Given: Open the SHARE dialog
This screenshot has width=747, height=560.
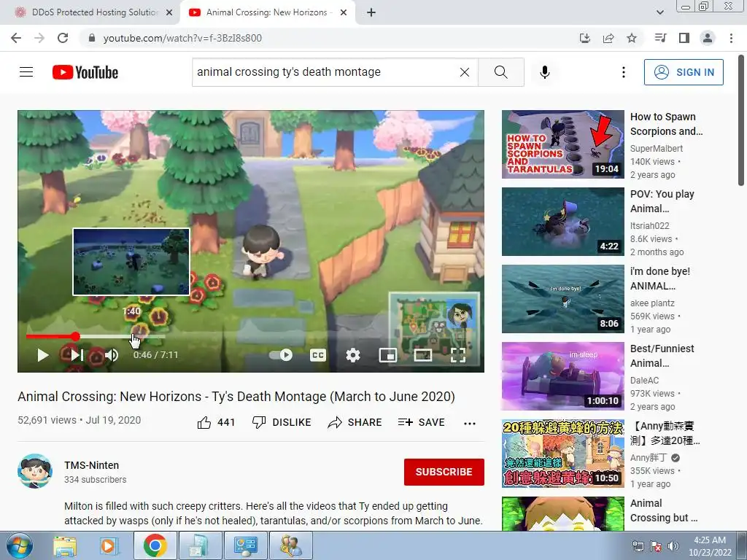Looking at the screenshot, I should pos(355,422).
